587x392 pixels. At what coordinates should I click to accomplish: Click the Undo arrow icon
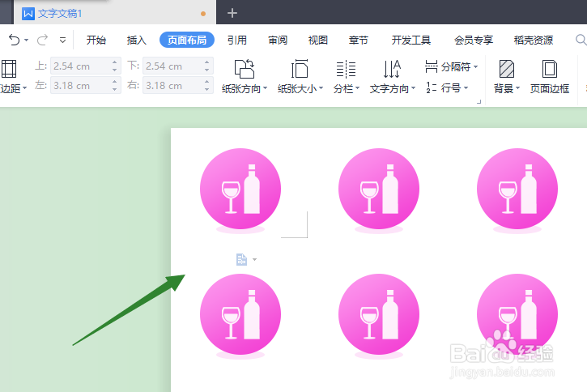coord(14,40)
